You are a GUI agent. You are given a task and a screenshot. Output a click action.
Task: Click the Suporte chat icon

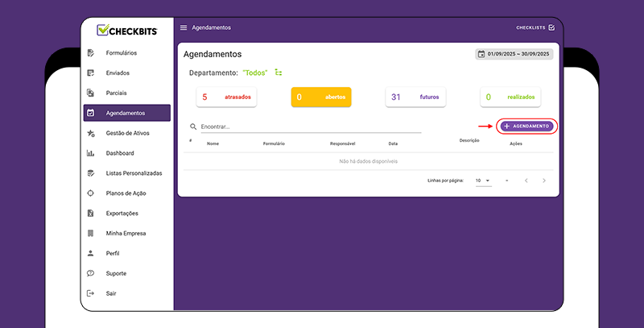91,273
